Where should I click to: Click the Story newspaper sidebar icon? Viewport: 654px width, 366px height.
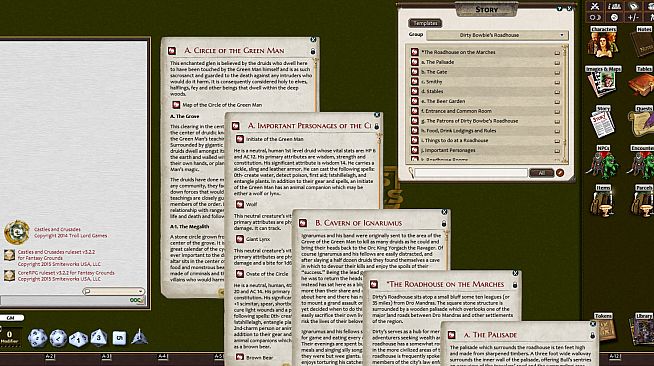coord(603,122)
